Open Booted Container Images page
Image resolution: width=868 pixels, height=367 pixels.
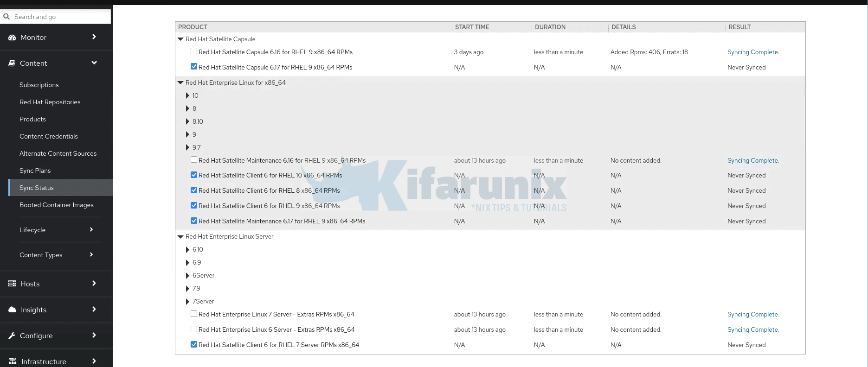click(x=57, y=205)
